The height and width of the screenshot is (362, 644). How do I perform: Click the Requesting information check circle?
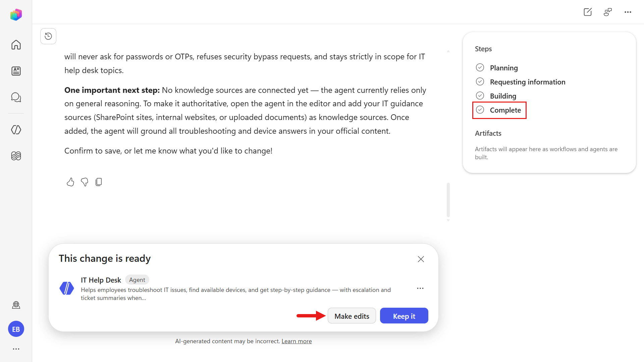pyautogui.click(x=480, y=82)
